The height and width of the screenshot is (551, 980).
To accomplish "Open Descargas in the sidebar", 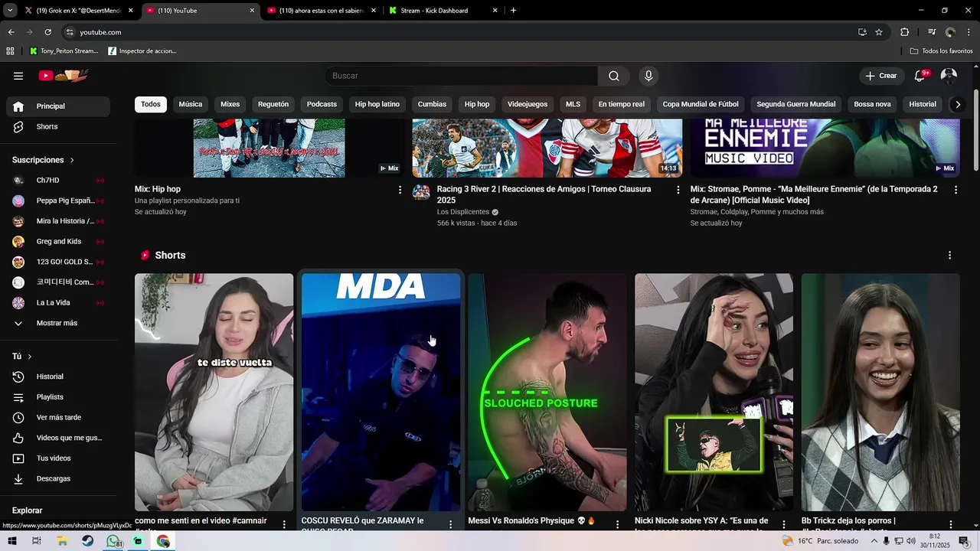I will (58, 478).
